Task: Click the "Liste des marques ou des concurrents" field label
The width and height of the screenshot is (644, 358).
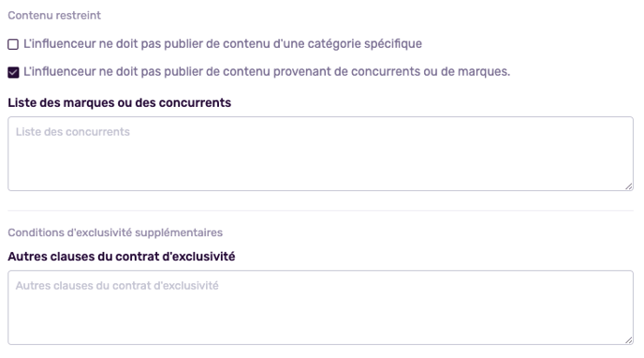Action: coord(120,103)
